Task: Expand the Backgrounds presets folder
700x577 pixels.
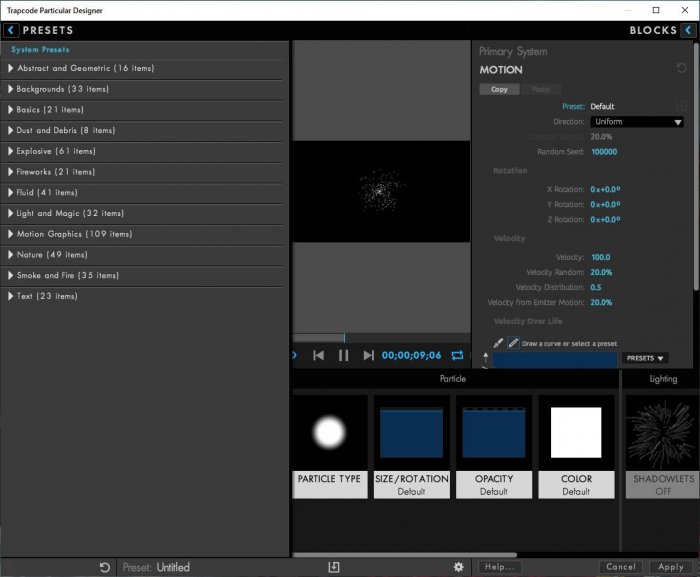Action: pos(10,89)
